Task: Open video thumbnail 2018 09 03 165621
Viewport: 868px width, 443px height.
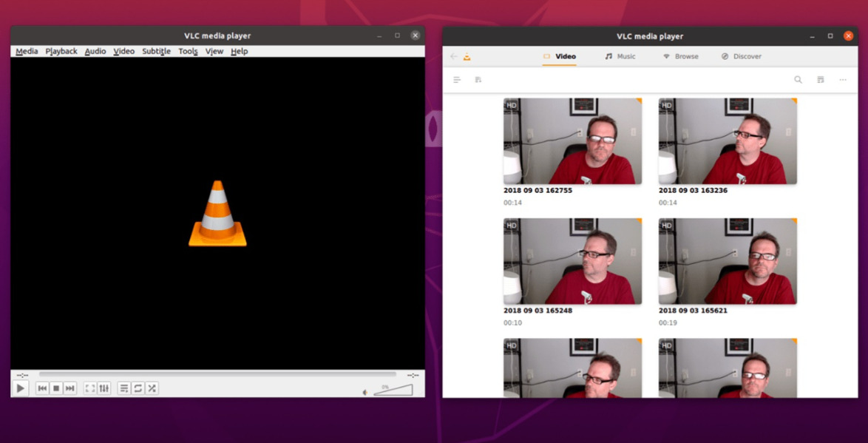Action: (x=728, y=261)
